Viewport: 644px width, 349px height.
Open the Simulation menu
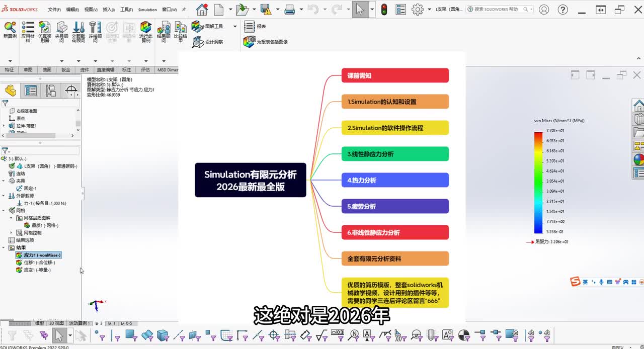click(x=147, y=10)
